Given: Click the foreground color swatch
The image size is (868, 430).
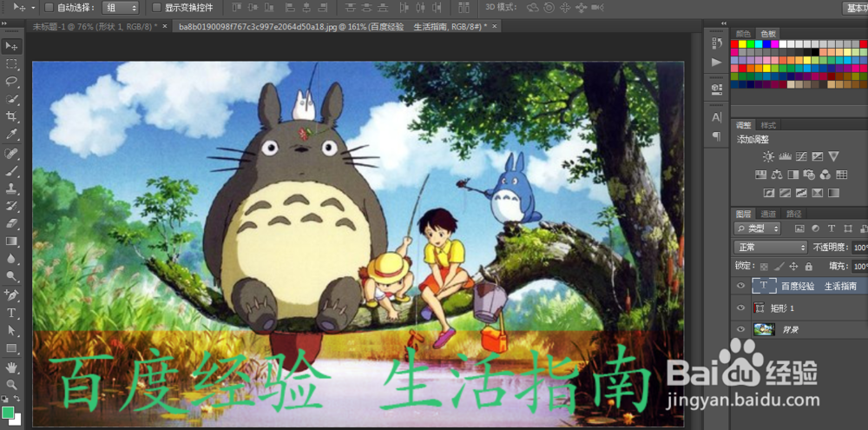Looking at the screenshot, I should point(8,413).
